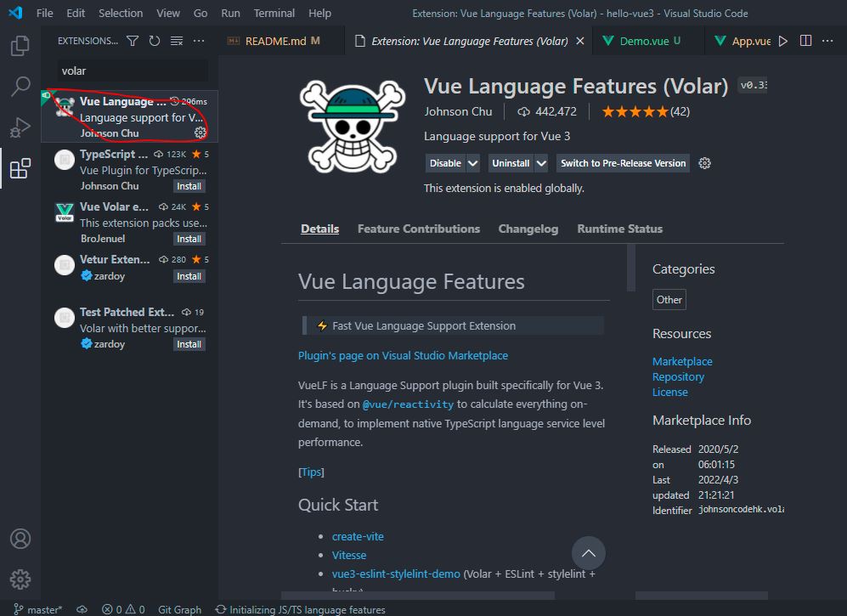Select the Details tab
Image resolution: width=847 pixels, height=616 pixels.
tap(319, 229)
